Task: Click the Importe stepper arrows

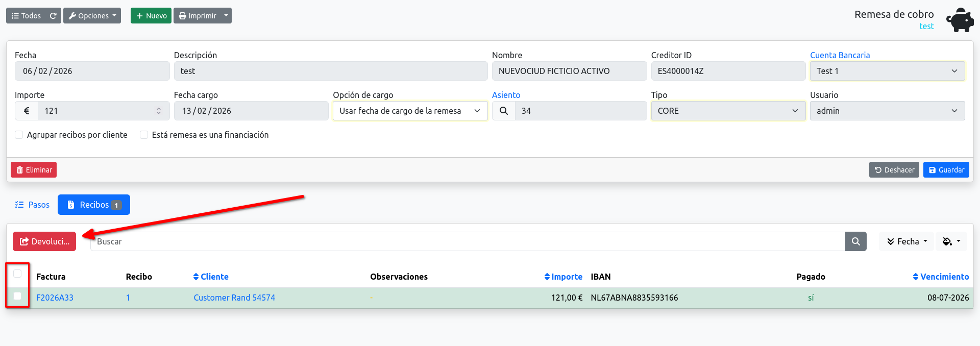Action: (159, 111)
